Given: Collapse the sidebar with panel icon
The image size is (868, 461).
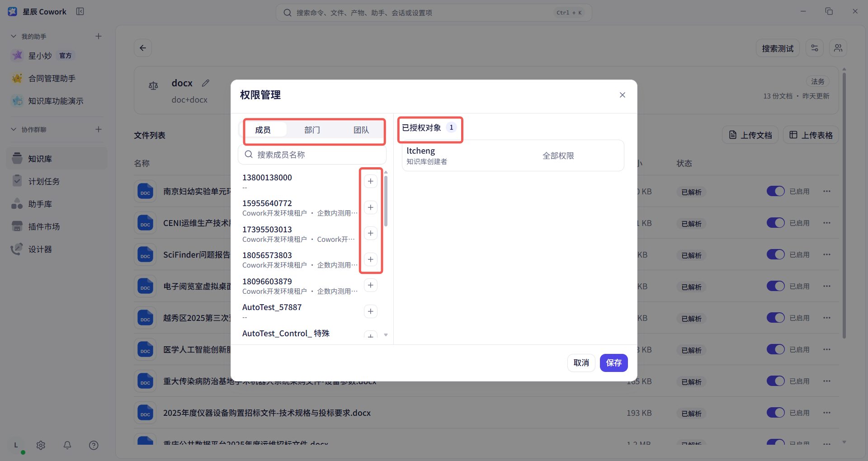Looking at the screenshot, I should pos(80,11).
